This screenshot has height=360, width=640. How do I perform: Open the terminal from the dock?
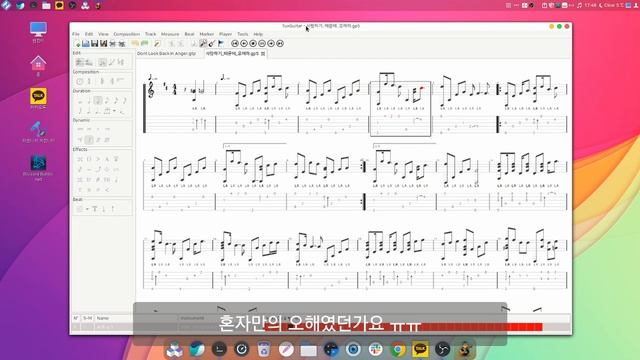point(219,349)
